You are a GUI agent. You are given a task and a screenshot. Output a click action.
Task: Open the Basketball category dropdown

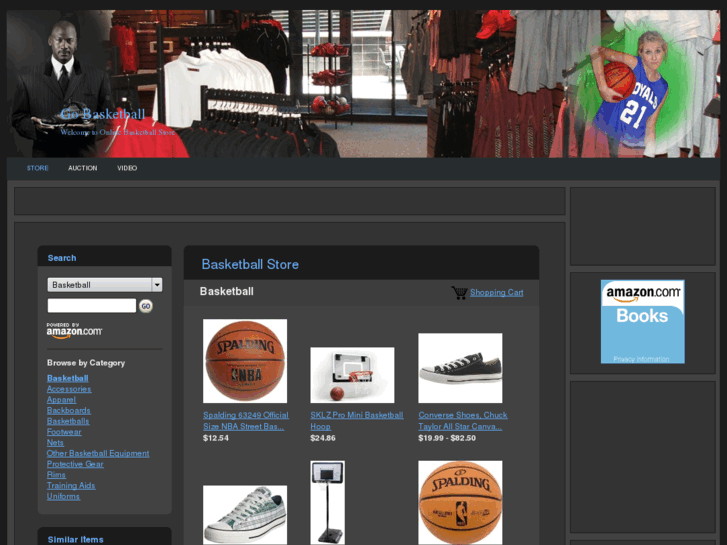point(105,285)
